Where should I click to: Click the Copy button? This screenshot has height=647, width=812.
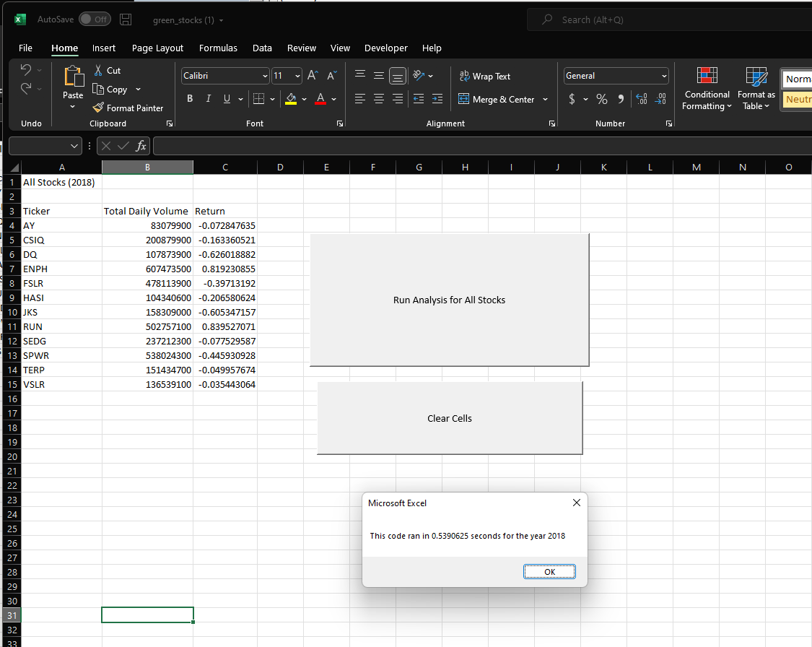tap(110, 89)
